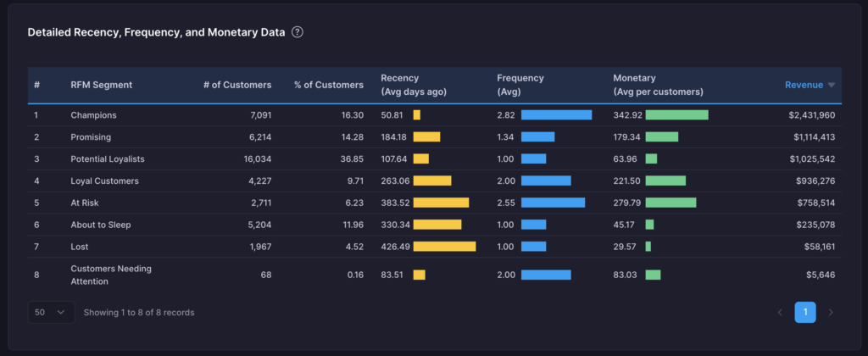
Task: Click the recency value 83.51
Action: 392,275
